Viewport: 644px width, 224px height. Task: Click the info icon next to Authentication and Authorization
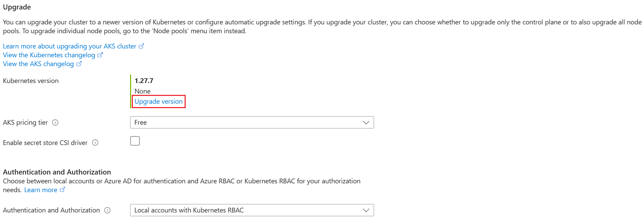[x=107, y=210]
